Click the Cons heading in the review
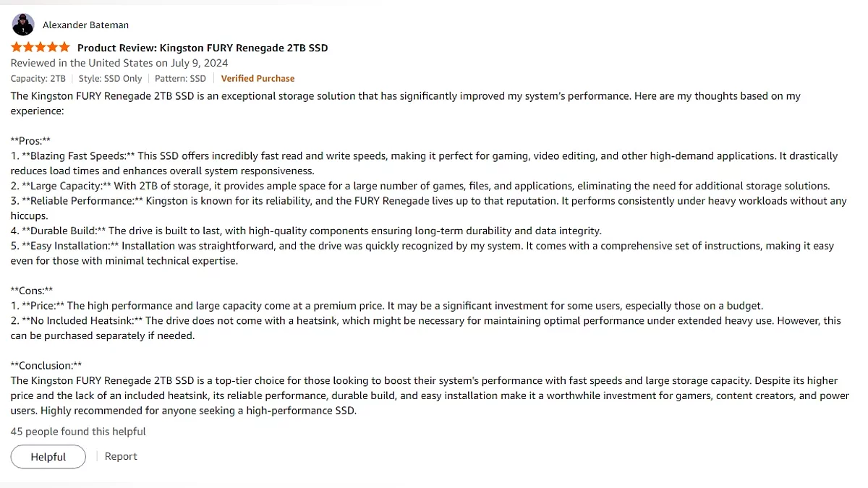The width and height of the screenshot is (868, 488). tap(32, 291)
